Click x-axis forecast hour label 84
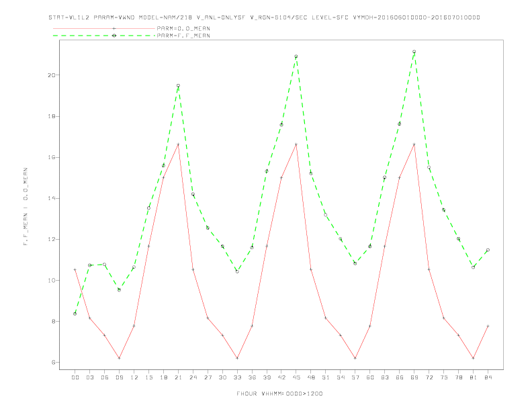Viewport: 532px width, 411px height. pyautogui.click(x=488, y=377)
